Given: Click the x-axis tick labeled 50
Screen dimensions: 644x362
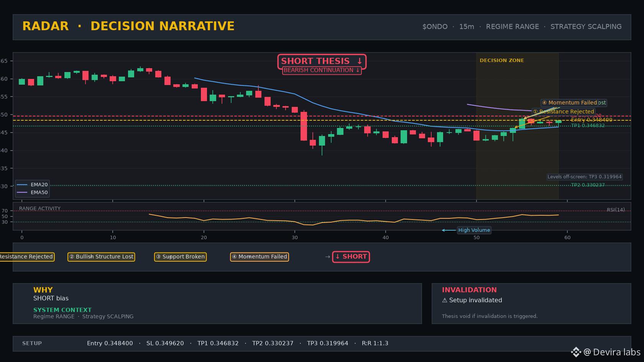Looking at the screenshot, I should 476,238.
